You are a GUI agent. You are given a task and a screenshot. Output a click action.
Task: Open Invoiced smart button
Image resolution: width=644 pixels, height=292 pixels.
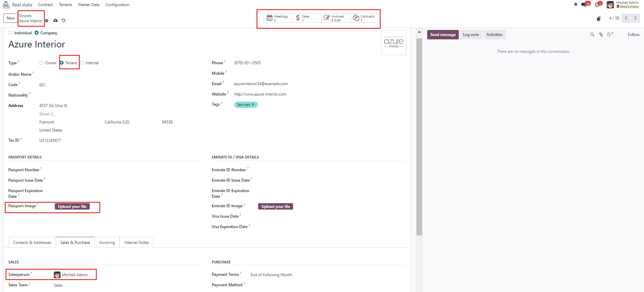pyautogui.click(x=336, y=18)
